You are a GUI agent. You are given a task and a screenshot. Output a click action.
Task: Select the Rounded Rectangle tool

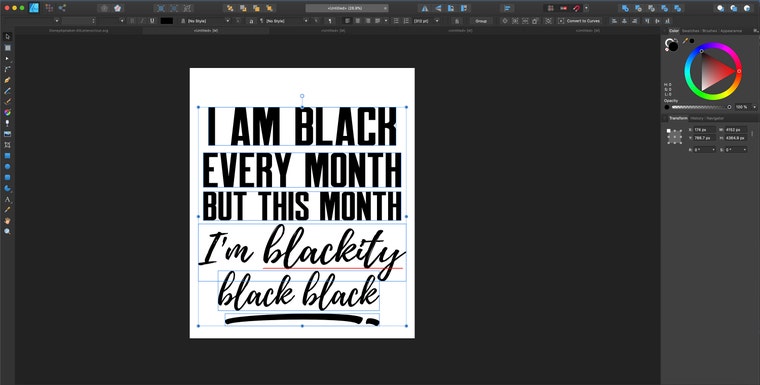(7, 177)
